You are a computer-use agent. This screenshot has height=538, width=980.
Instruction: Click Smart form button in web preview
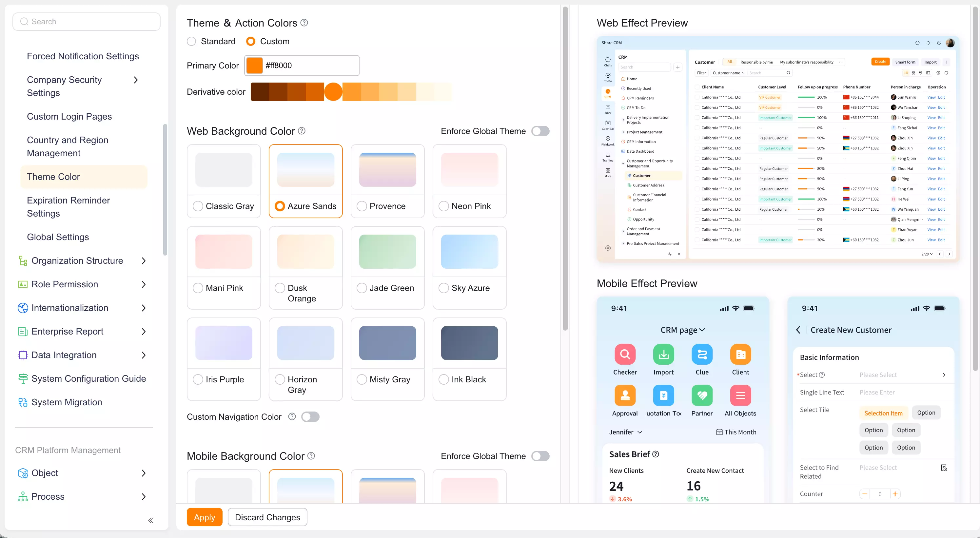click(905, 62)
